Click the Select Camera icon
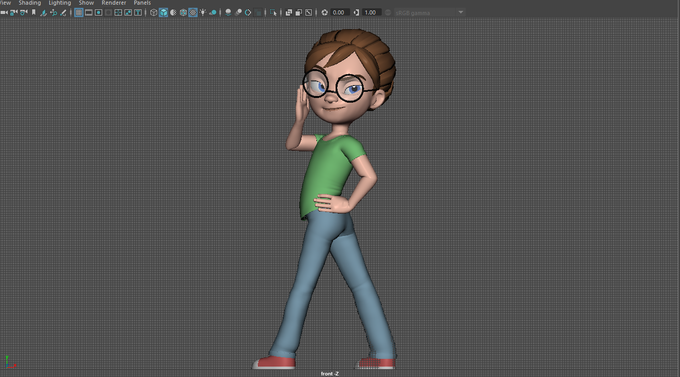This screenshot has width=680, height=377. (4, 13)
